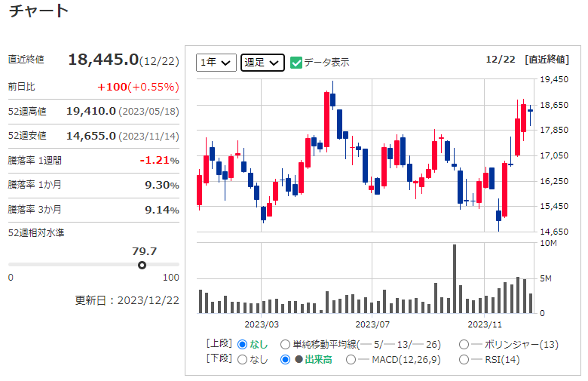Viewport: 588px width, 381px height.
Task: Enable 単純移動平均線 moving average overlay
Action: [x=285, y=345]
